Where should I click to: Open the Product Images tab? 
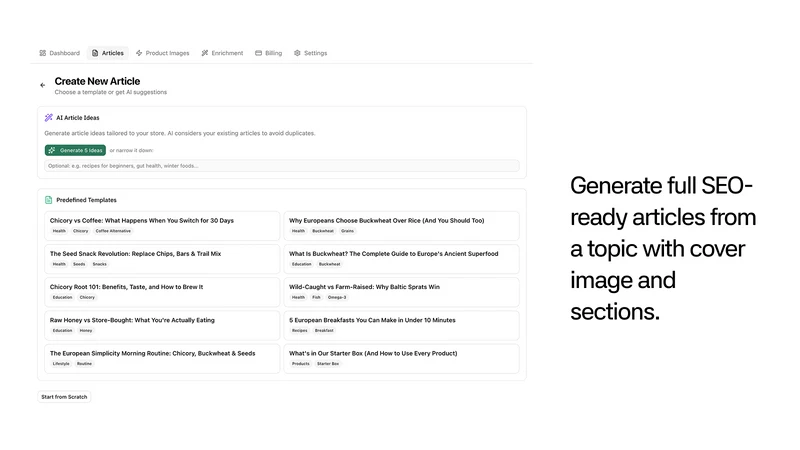pyautogui.click(x=162, y=53)
